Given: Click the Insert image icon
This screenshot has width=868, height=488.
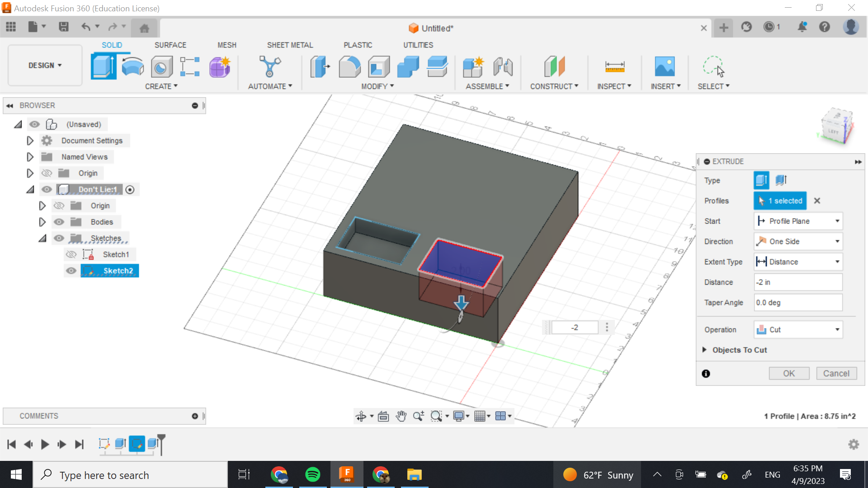Looking at the screenshot, I should point(665,66).
